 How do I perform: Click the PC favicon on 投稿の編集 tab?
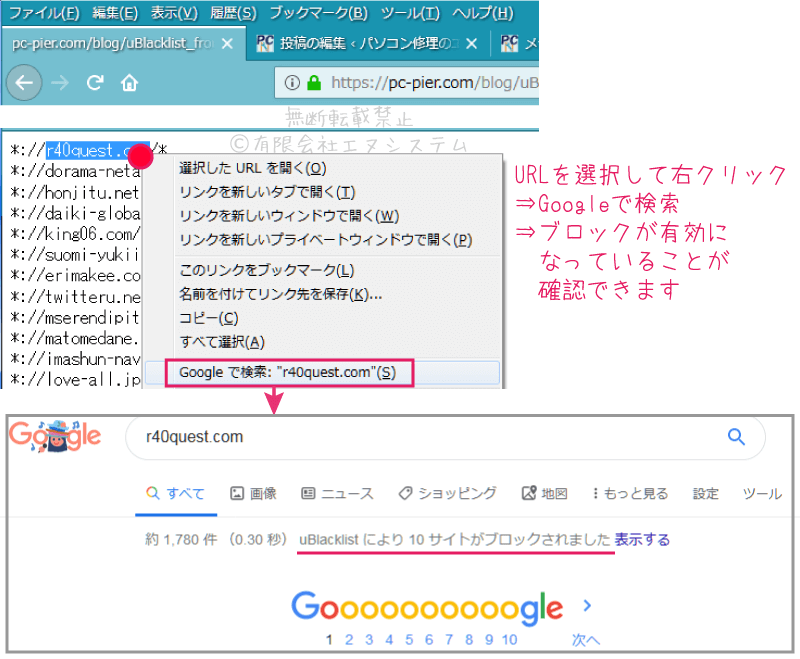265,44
